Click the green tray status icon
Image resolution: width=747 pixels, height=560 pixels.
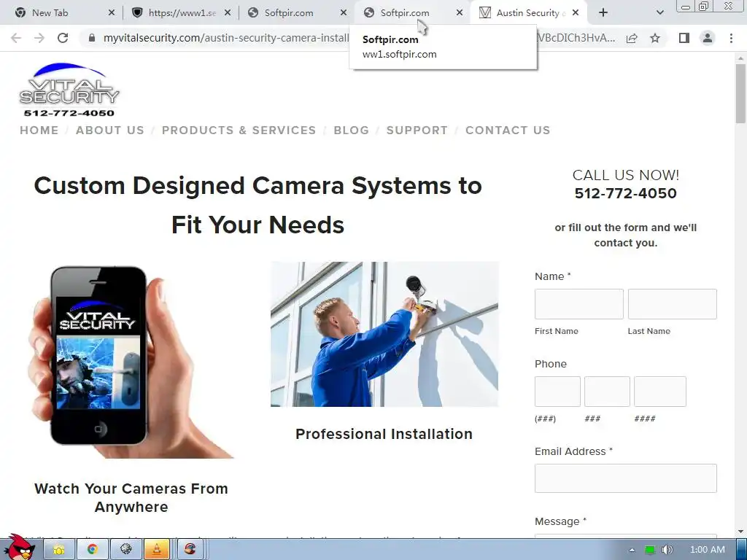coord(650,550)
